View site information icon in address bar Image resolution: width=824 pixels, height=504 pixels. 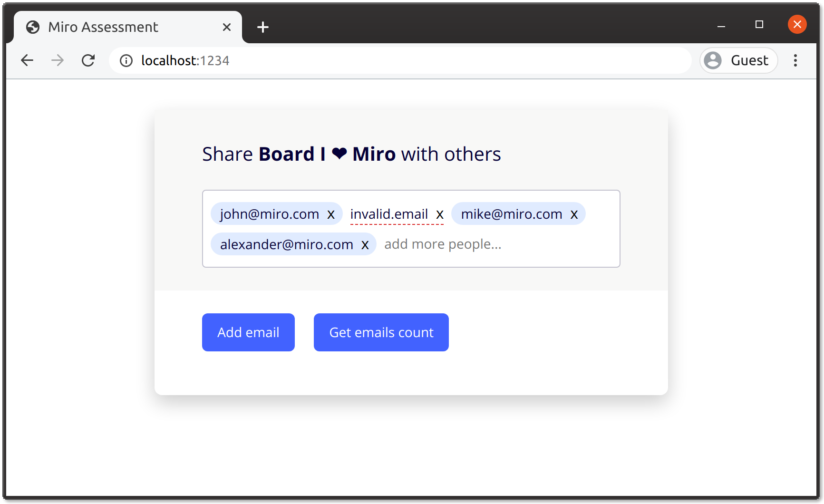(126, 60)
